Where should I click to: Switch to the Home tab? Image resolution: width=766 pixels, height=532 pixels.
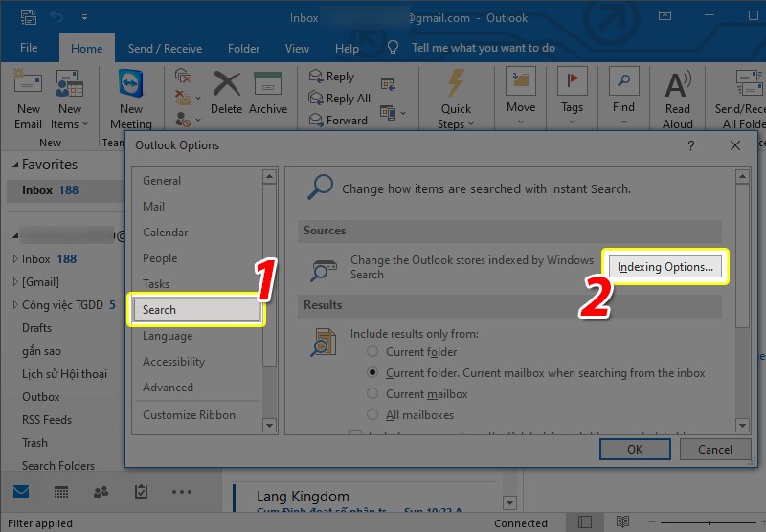click(87, 48)
